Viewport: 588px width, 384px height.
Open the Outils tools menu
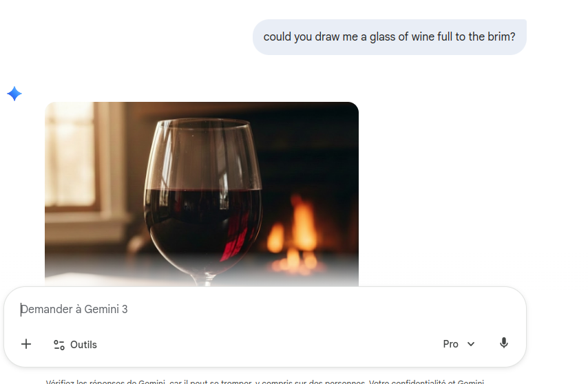(x=75, y=345)
